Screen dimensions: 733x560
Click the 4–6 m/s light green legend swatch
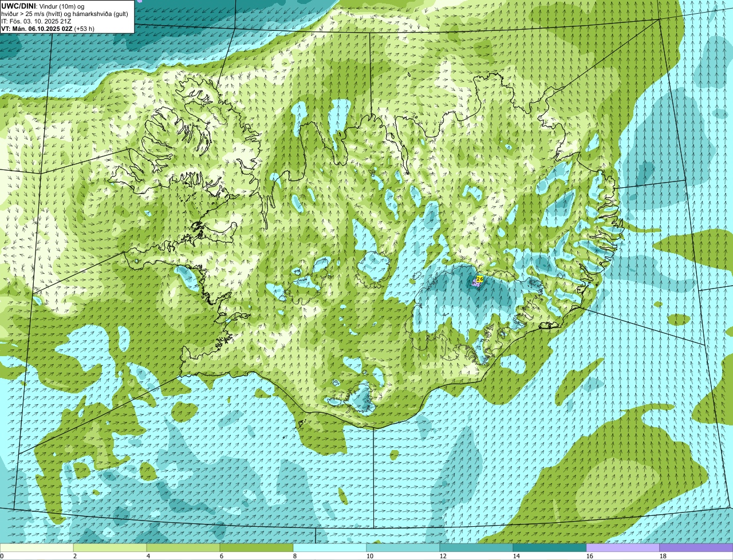[x=183, y=547]
